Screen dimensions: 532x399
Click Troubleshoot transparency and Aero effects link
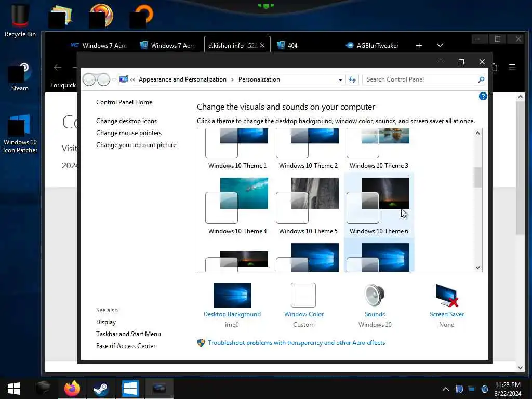(296, 343)
